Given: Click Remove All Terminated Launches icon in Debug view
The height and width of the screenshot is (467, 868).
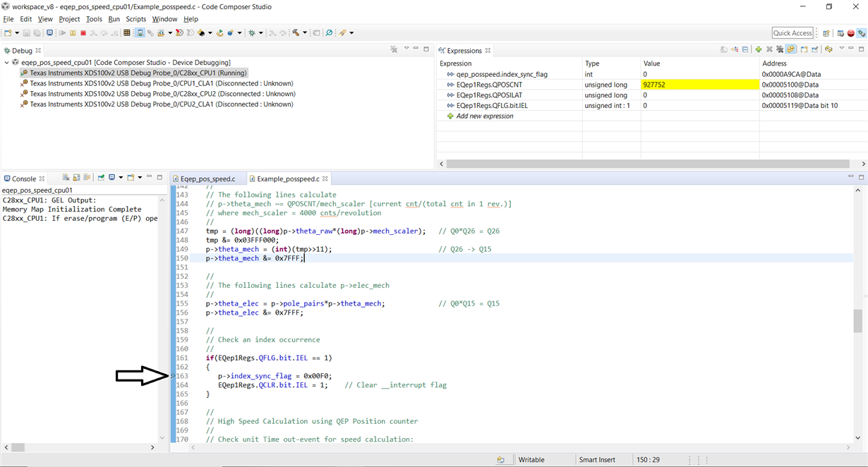Looking at the screenshot, I should point(394,49).
